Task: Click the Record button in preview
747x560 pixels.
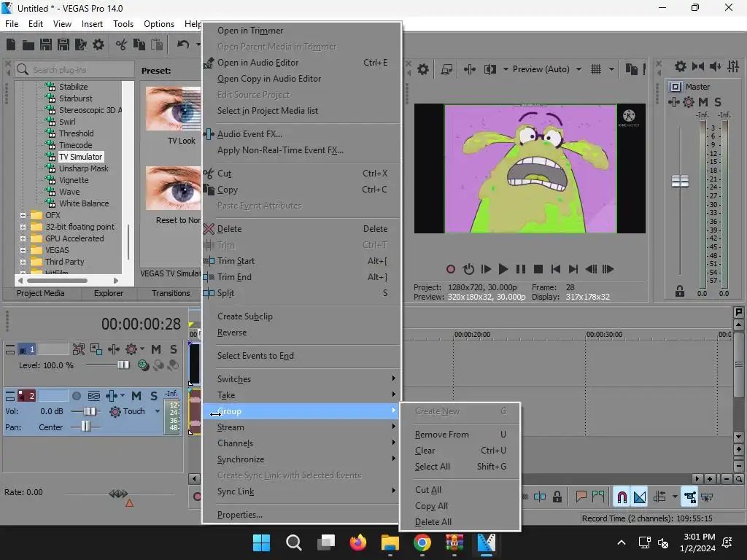Action: pos(451,269)
